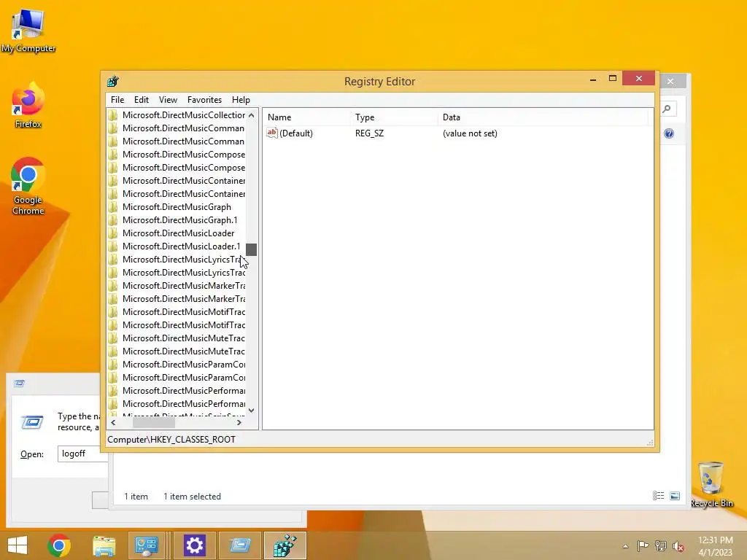The height and width of the screenshot is (560, 747).
Task: Open the Edit menu in Registry Editor
Action: click(142, 99)
